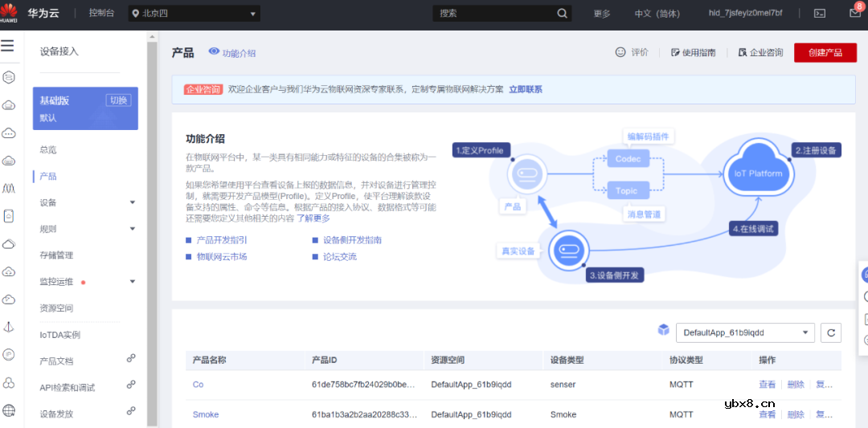Expand the 规则 menu arrow
868x428 pixels.
(133, 229)
